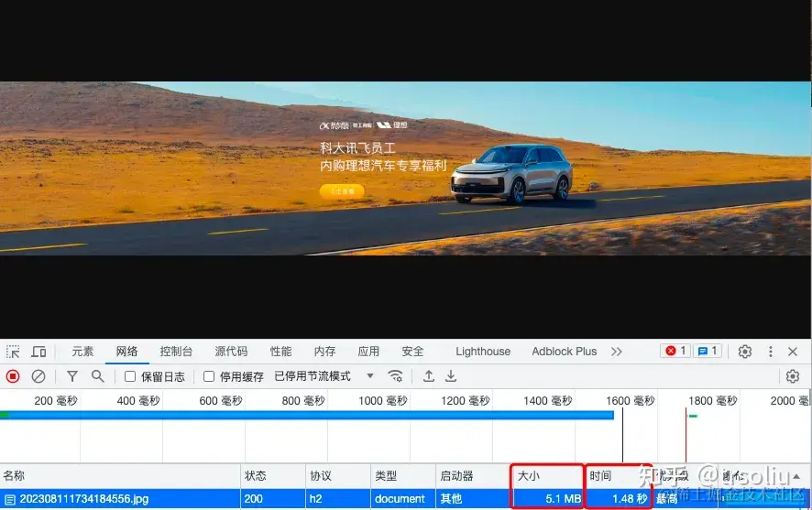Image resolution: width=812 pixels, height=510 pixels.
Task: Activate the inspect element picker icon
Action: click(x=13, y=352)
